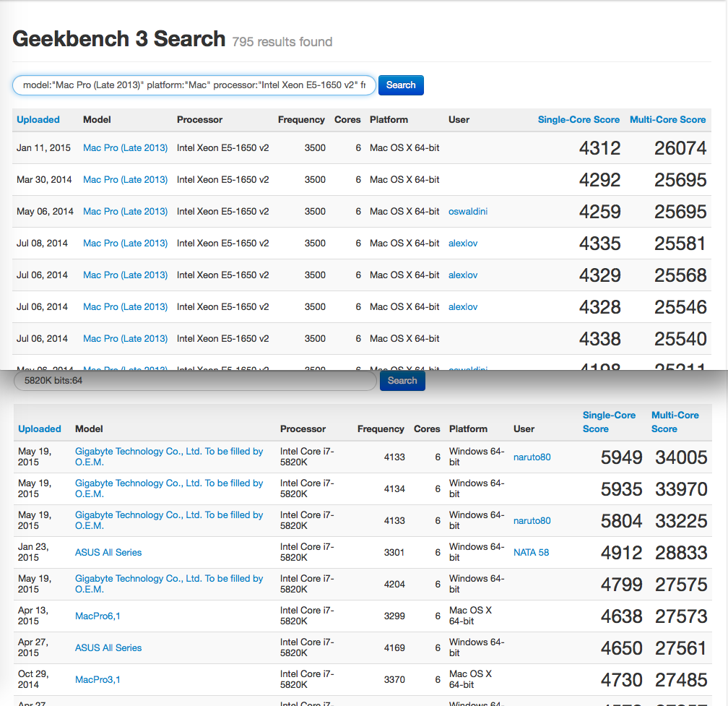Image resolution: width=728 pixels, height=706 pixels.
Task: Open ASUS All Series result from Apr 27, 2015
Action: pyautogui.click(x=108, y=647)
